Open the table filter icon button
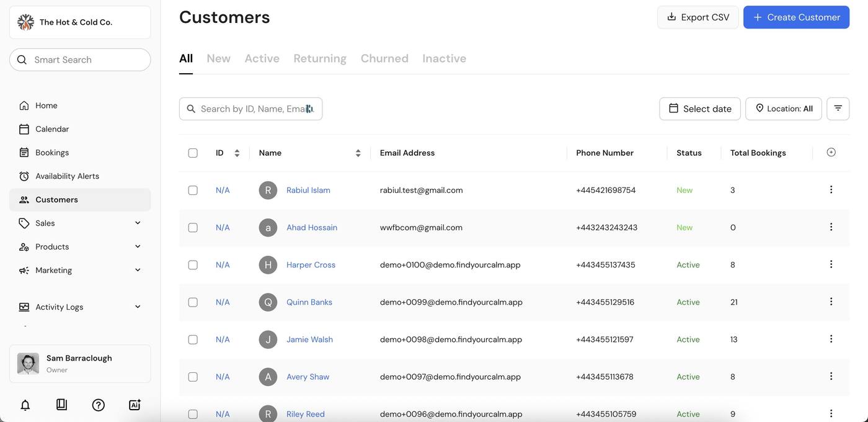Image resolution: width=868 pixels, height=422 pixels. 838,109
